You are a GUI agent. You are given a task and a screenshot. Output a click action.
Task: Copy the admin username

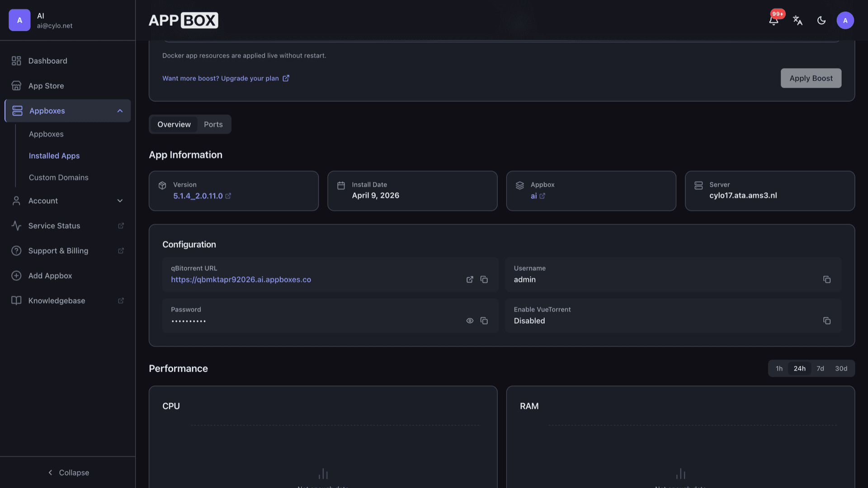click(x=827, y=280)
